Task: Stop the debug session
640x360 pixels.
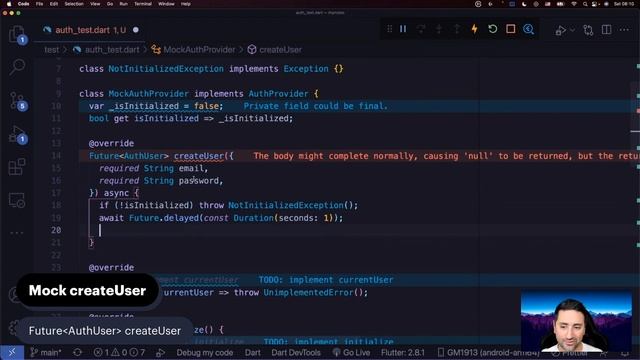Action: [x=511, y=29]
